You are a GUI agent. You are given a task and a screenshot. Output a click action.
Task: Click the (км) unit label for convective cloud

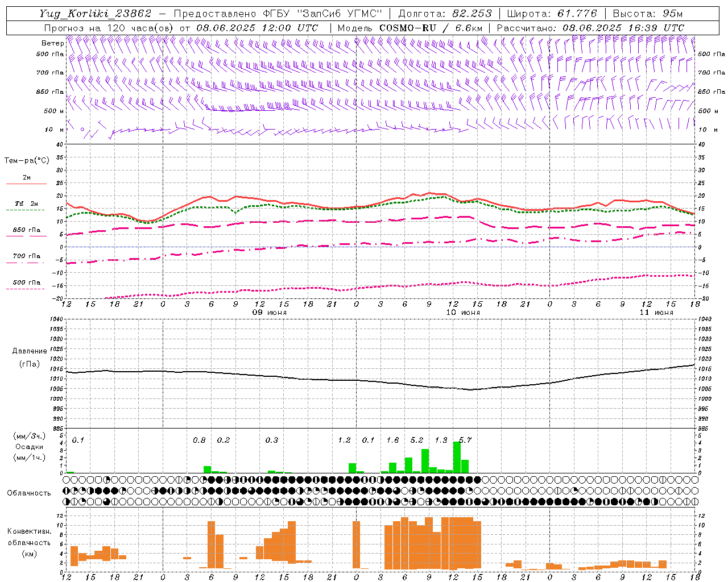[29, 553]
